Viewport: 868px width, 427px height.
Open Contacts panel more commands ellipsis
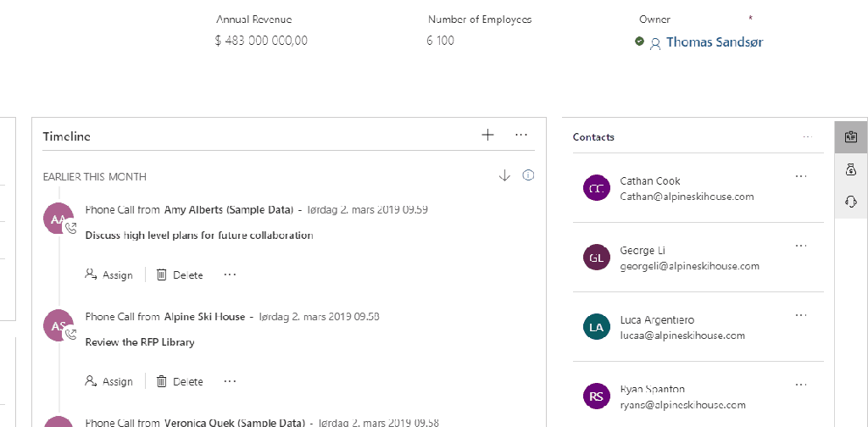(x=807, y=136)
